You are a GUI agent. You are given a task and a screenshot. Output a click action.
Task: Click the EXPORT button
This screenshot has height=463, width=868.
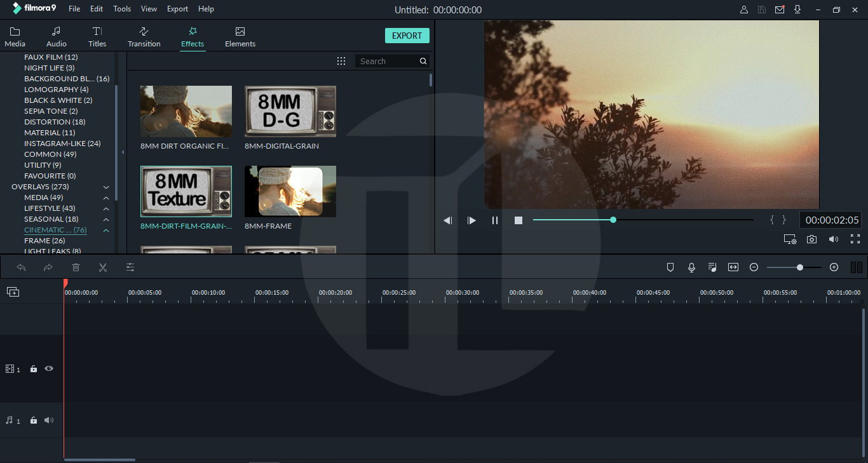pos(407,35)
